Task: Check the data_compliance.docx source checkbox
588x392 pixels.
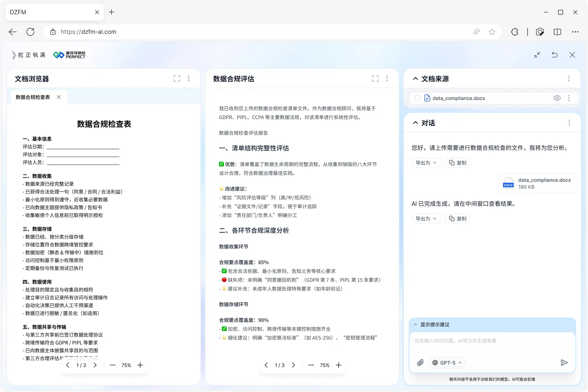Action: tap(417, 98)
